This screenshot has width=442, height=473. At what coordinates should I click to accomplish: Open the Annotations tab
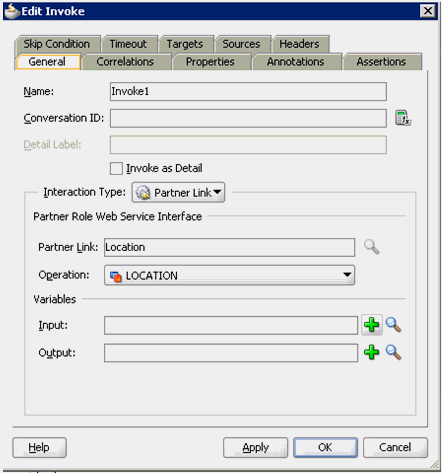[x=296, y=62]
